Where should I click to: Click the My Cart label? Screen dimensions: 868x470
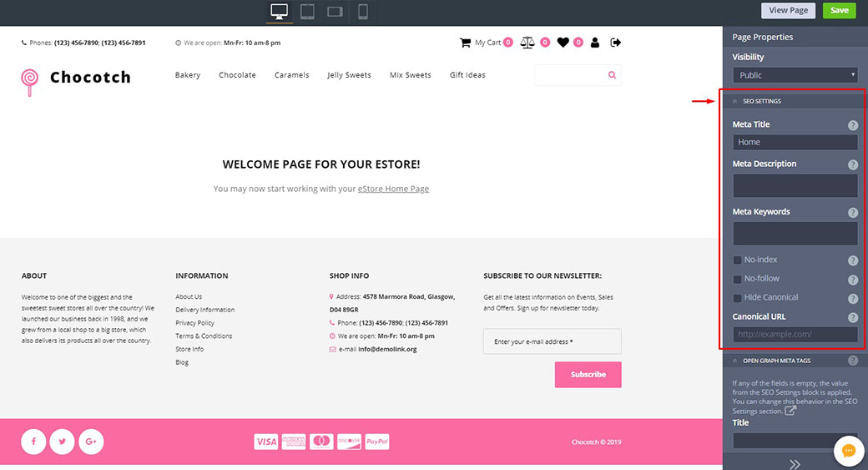(487, 43)
